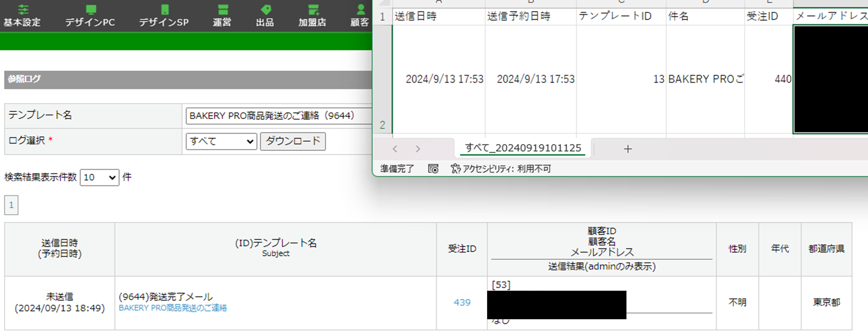Open BAKERY PRO商品発送のご連絡 subject link
Image resolution: width=868 pixels, height=336 pixels.
pos(173,308)
